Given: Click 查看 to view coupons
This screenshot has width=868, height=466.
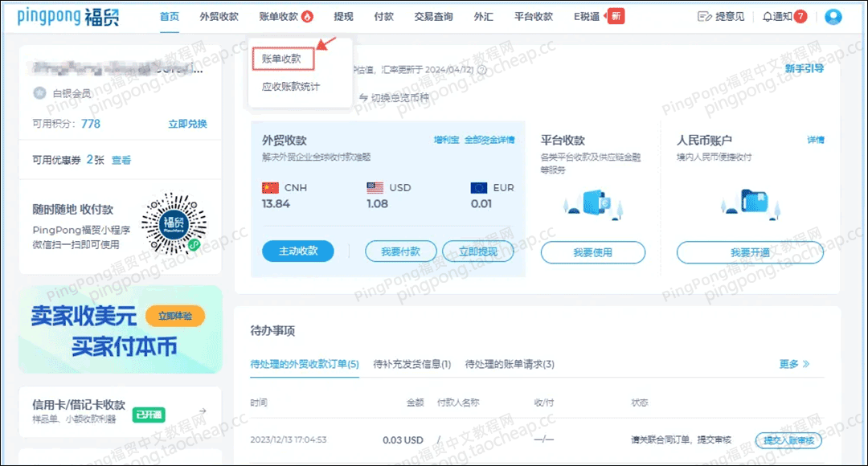Looking at the screenshot, I should (121, 160).
